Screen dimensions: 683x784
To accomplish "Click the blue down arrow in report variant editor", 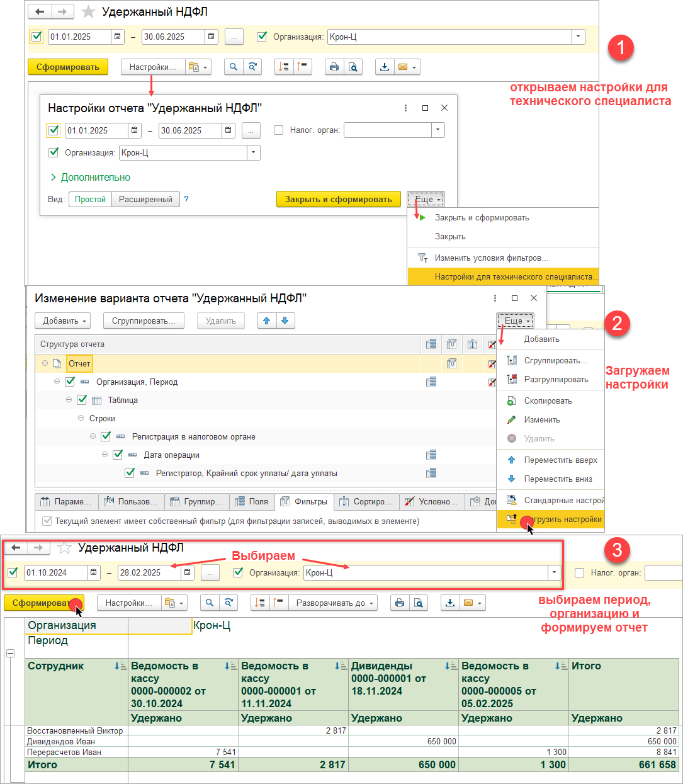I will tap(285, 321).
